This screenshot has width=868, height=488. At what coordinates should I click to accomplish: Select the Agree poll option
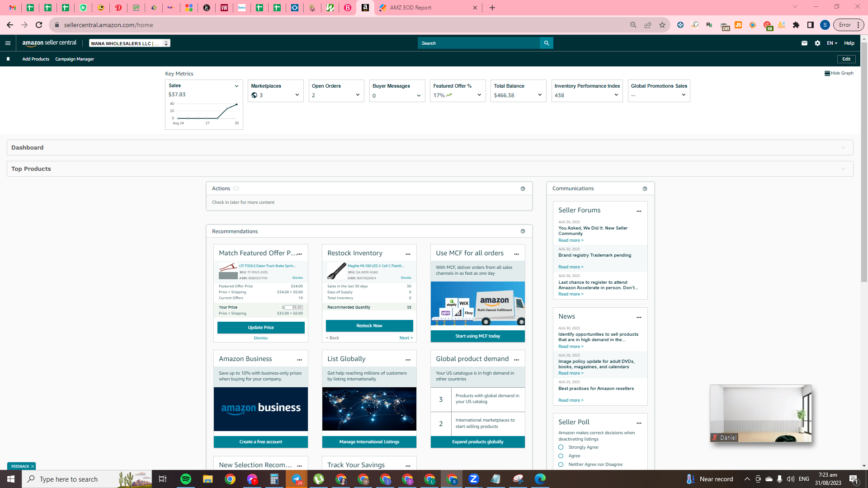tap(561, 456)
